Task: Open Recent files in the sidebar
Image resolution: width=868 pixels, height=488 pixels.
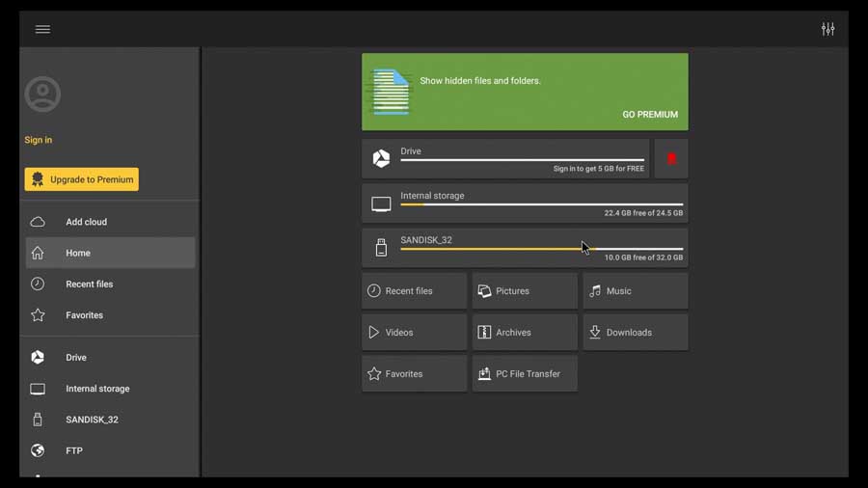Action: (x=110, y=284)
